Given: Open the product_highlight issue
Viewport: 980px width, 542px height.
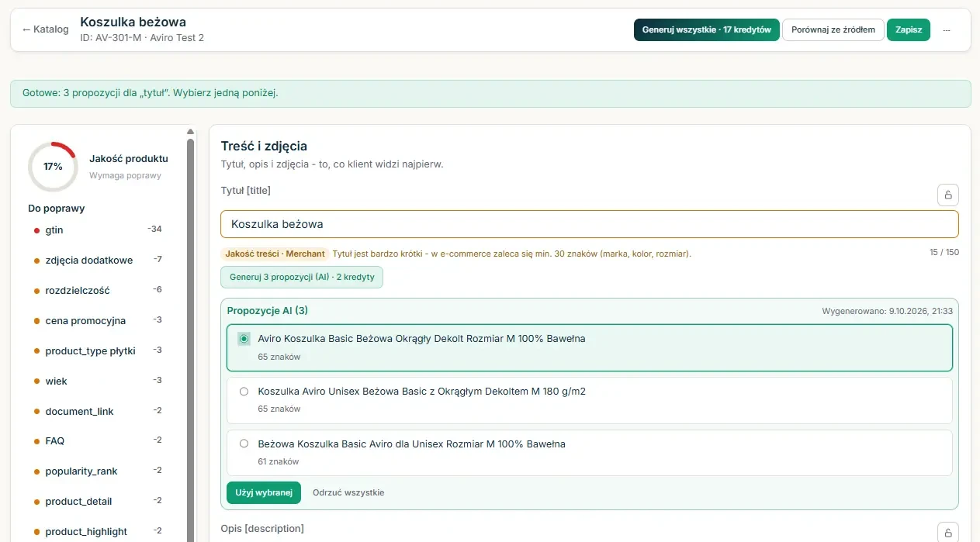Looking at the screenshot, I should point(99,532).
